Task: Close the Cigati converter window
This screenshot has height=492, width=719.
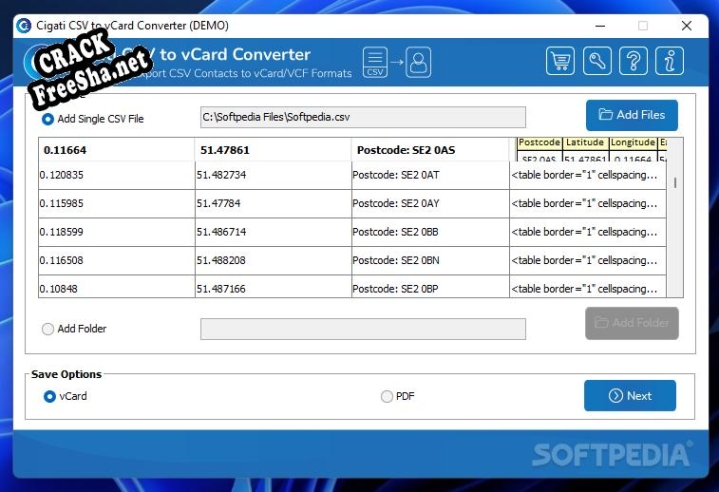Action: [686, 25]
